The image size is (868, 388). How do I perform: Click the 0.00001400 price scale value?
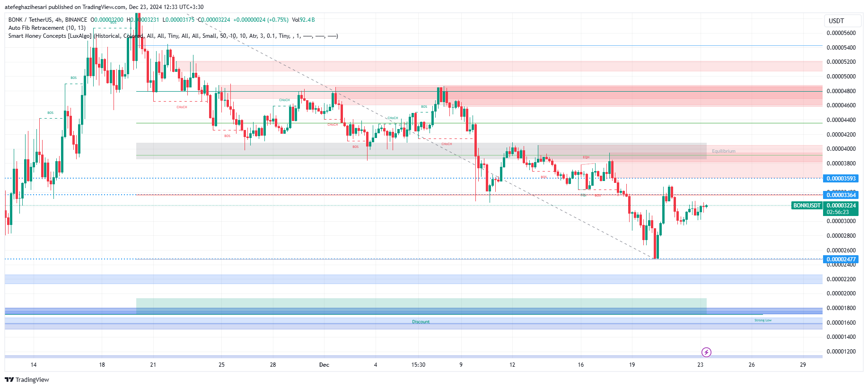[841, 337]
